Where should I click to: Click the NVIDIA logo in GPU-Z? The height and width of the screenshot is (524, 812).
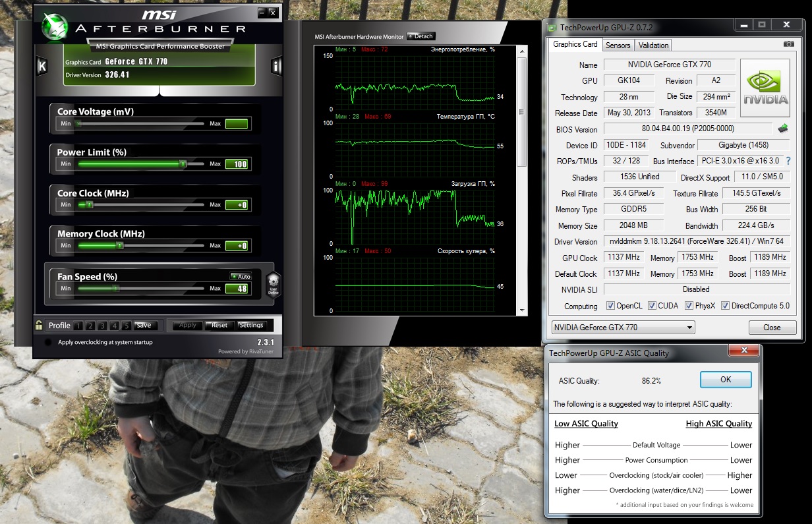click(x=765, y=88)
